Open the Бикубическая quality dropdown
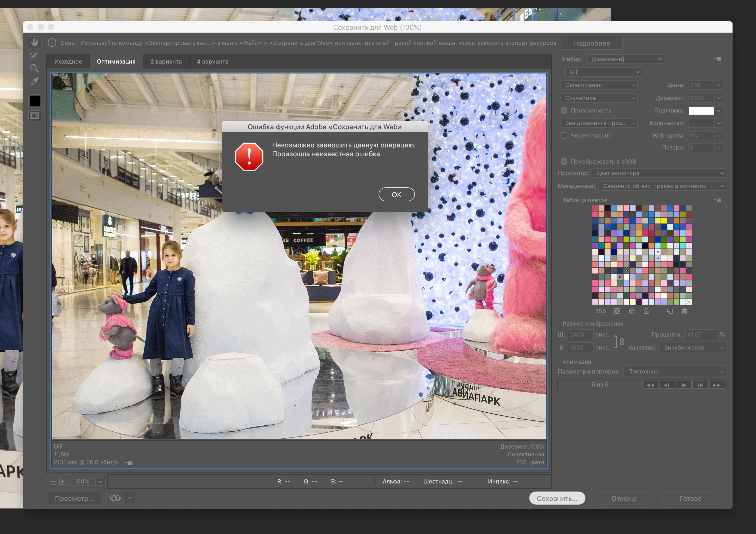756x534 pixels. (x=693, y=348)
